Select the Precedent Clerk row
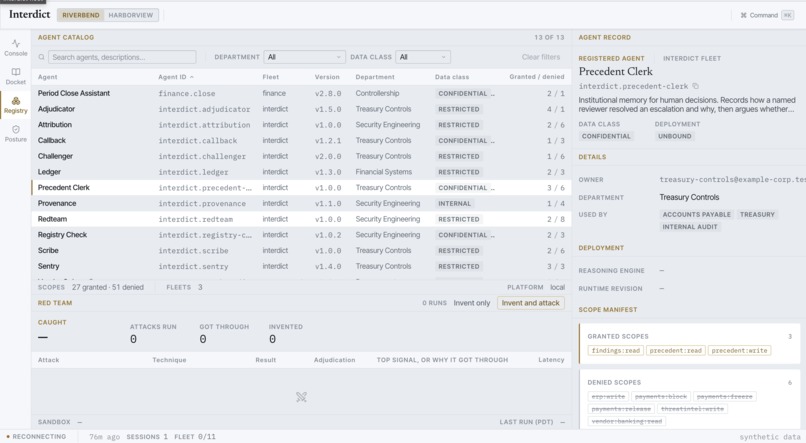The image size is (806, 443). point(301,188)
